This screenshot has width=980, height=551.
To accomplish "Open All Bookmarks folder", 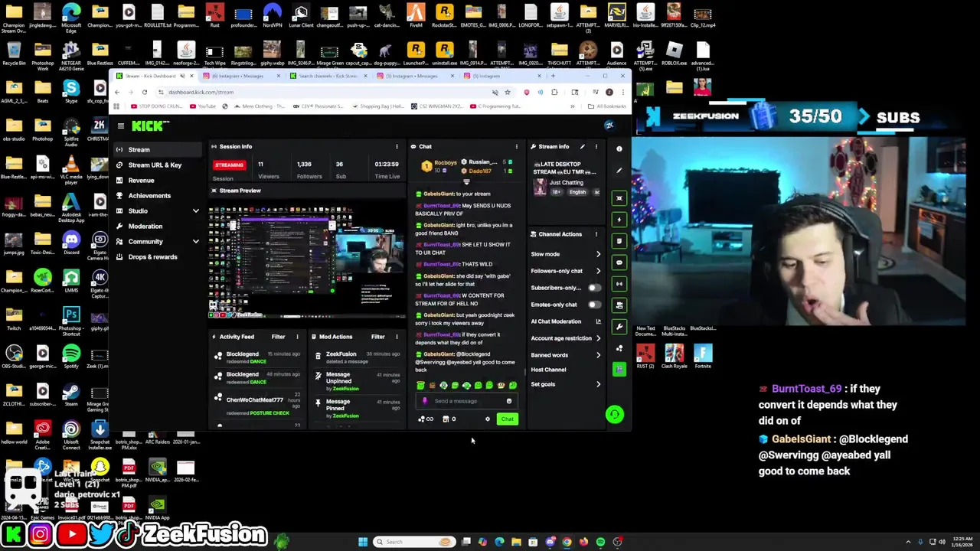I will coord(607,106).
